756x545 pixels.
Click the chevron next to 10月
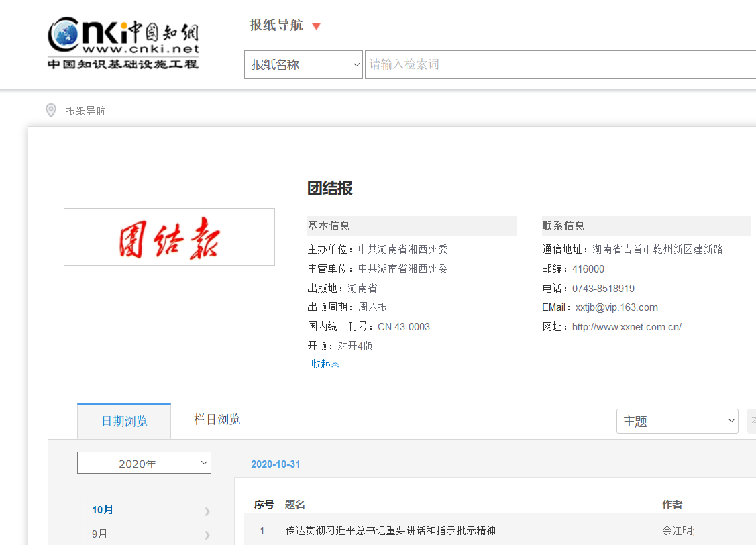coord(207,511)
